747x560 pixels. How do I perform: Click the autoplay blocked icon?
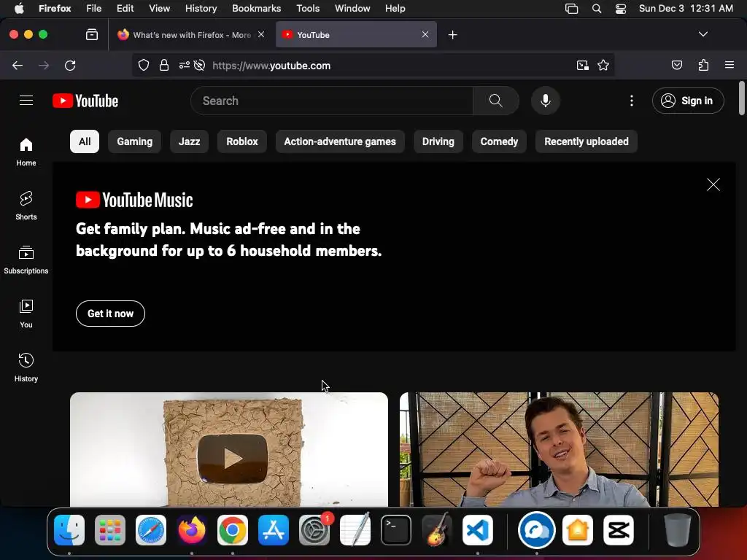click(x=200, y=65)
